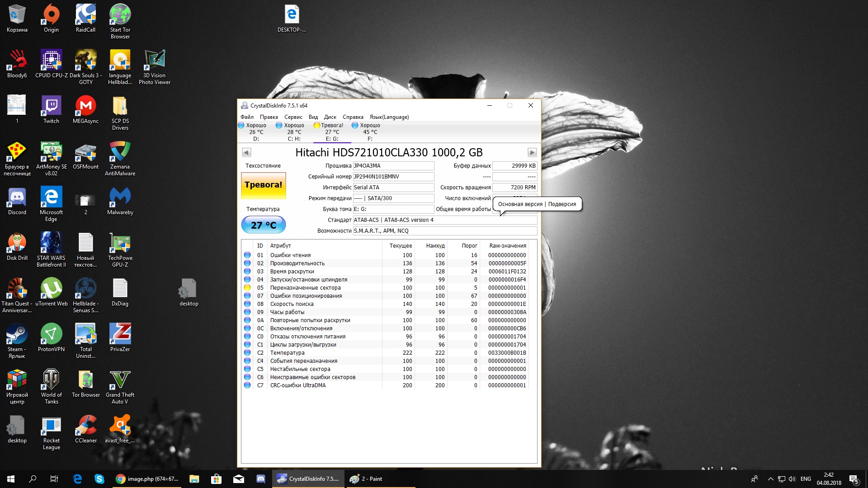The image size is (868, 488).
Task: Click the previous disk arrow button
Action: tap(246, 153)
